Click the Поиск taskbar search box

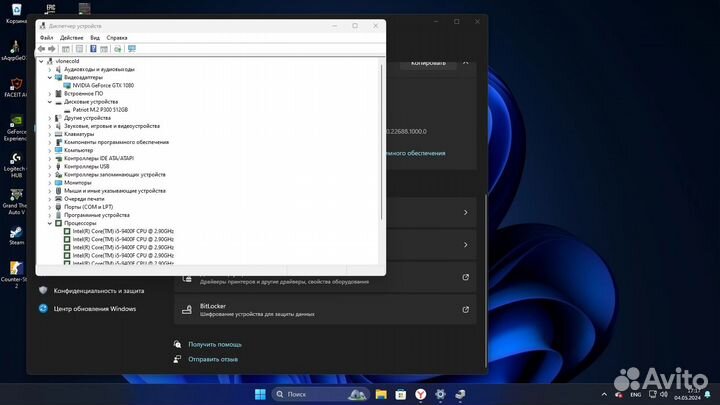(x=321, y=394)
